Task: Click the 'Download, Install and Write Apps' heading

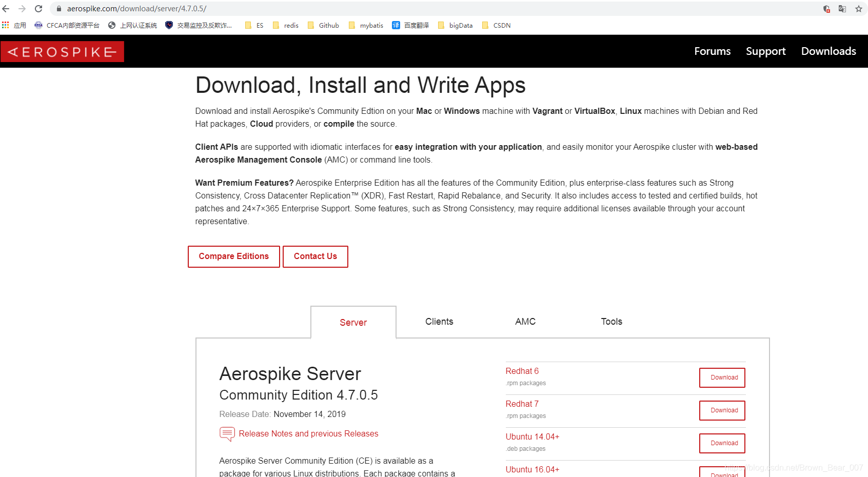Action: click(x=360, y=86)
